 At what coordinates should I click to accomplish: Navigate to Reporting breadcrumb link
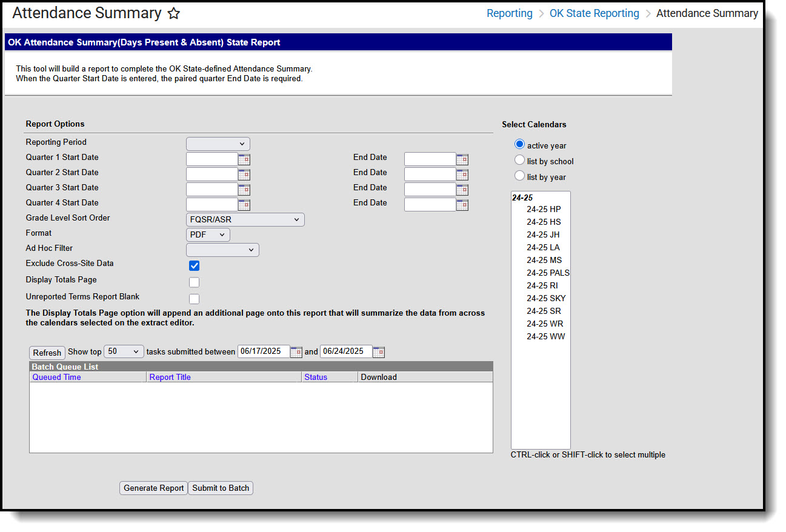pos(509,13)
